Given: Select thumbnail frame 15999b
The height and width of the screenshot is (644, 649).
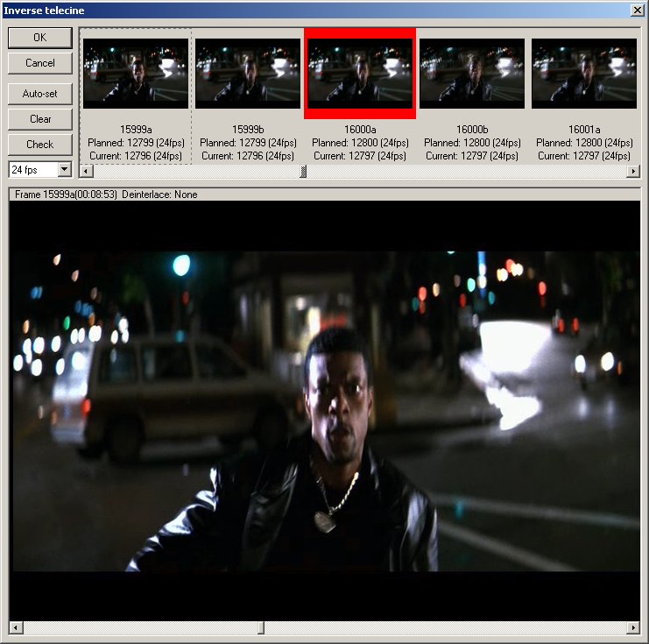Looking at the screenshot, I should (248, 74).
